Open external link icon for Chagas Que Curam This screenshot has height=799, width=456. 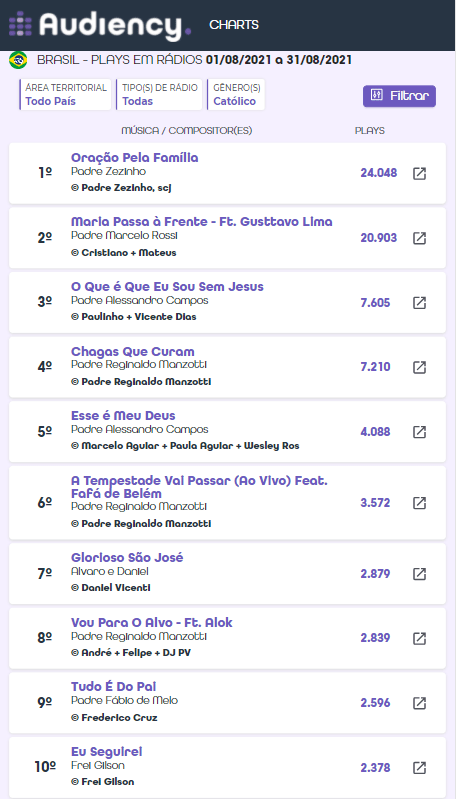click(x=419, y=367)
